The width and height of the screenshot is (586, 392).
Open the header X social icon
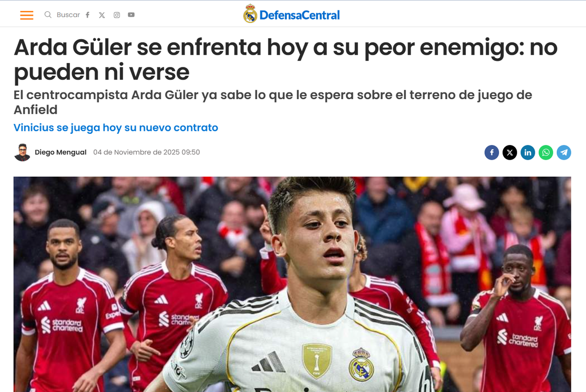tap(102, 15)
